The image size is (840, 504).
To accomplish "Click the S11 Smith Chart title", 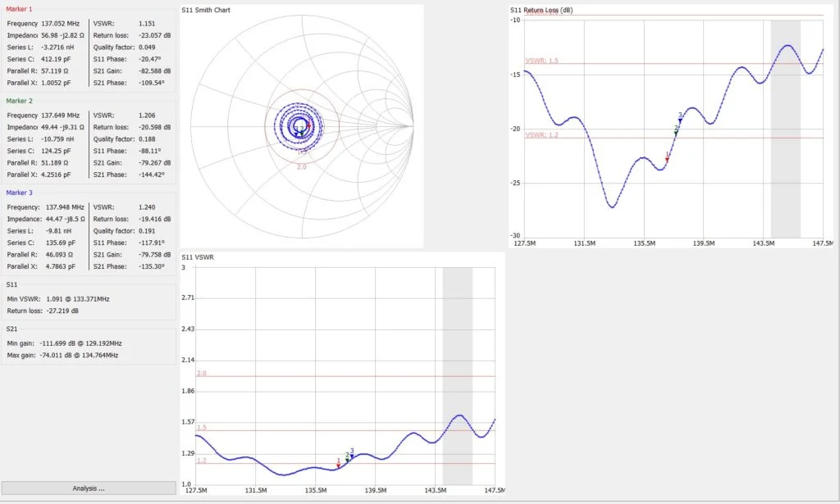I will (206, 12).
